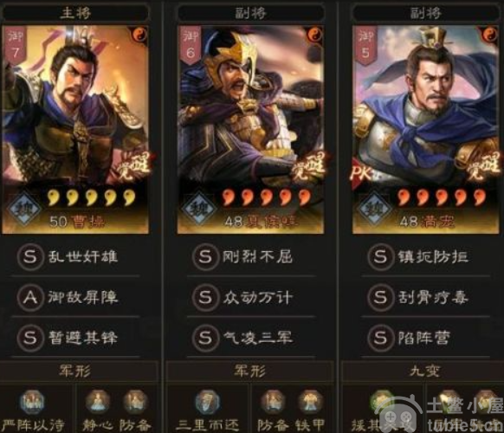This screenshot has width=504, height=433.
Task: Select the 铁甲 armor icon
Action: click(310, 402)
